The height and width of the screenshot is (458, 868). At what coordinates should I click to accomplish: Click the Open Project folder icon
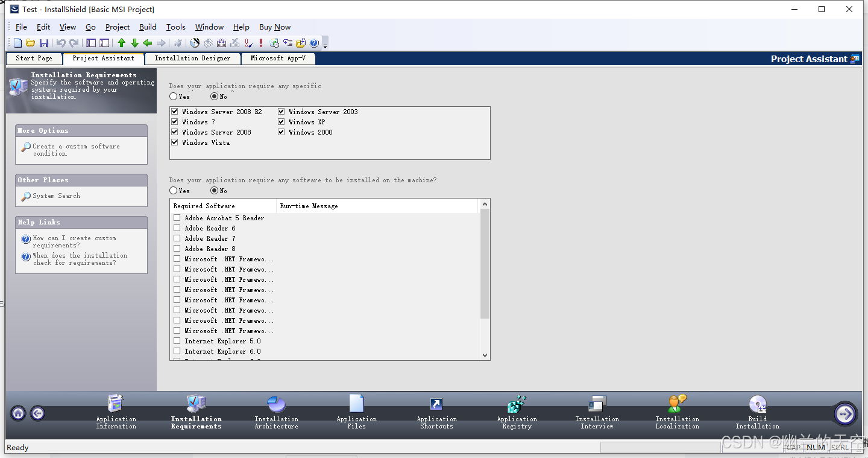(x=31, y=43)
